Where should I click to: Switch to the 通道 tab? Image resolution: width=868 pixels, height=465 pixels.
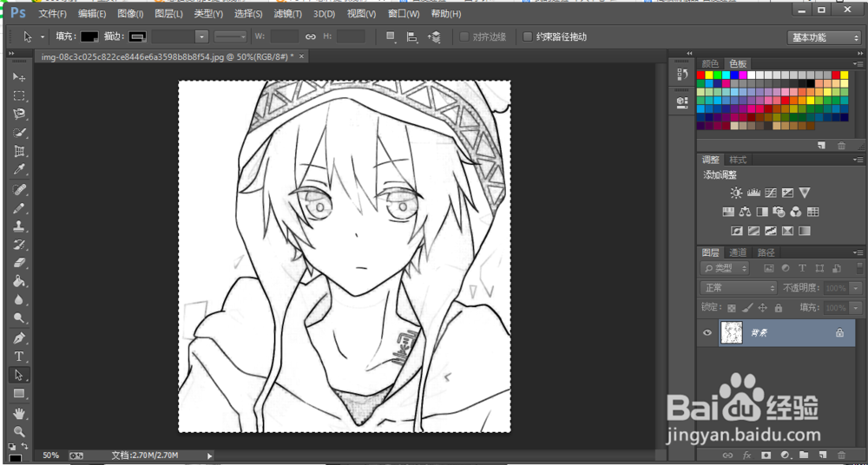(x=738, y=252)
